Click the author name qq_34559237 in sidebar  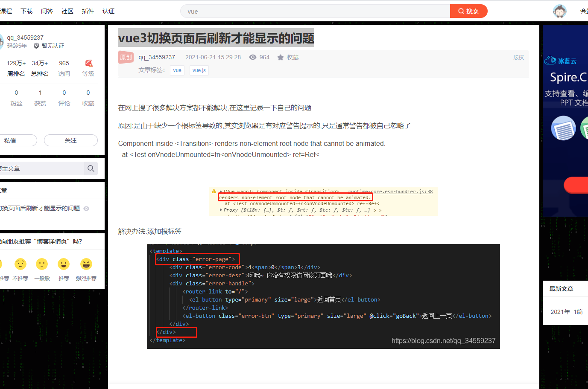[x=25, y=38]
